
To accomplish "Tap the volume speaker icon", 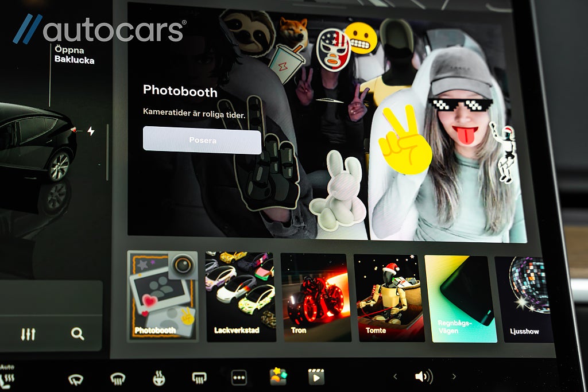I will point(424,377).
